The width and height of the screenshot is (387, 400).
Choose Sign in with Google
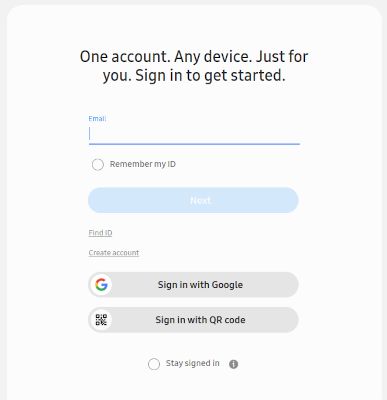193,285
